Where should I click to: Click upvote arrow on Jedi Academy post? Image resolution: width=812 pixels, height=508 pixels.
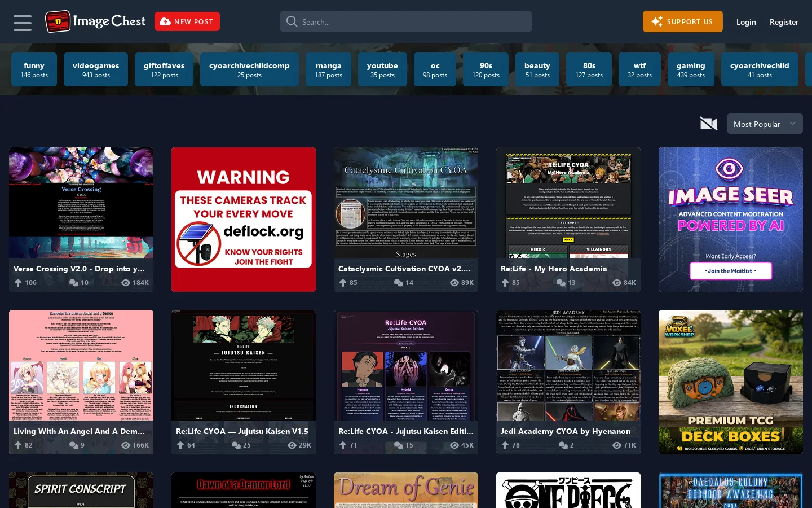click(505, 445)
